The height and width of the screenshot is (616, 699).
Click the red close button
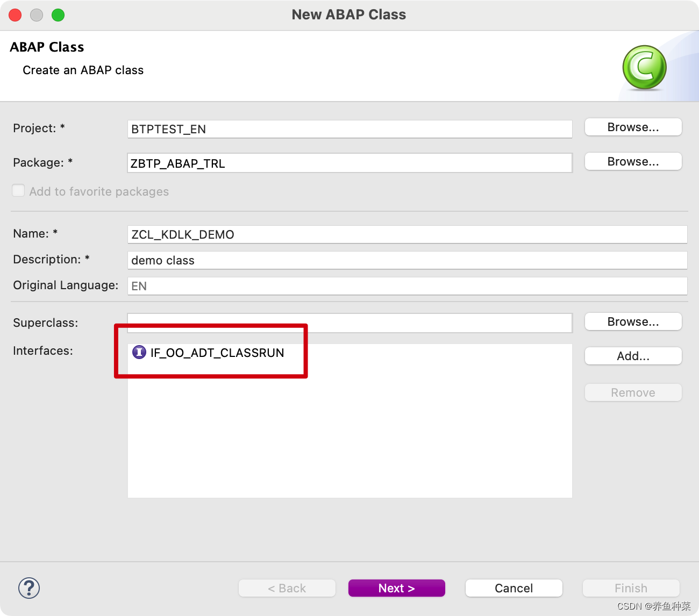point(15,15)
